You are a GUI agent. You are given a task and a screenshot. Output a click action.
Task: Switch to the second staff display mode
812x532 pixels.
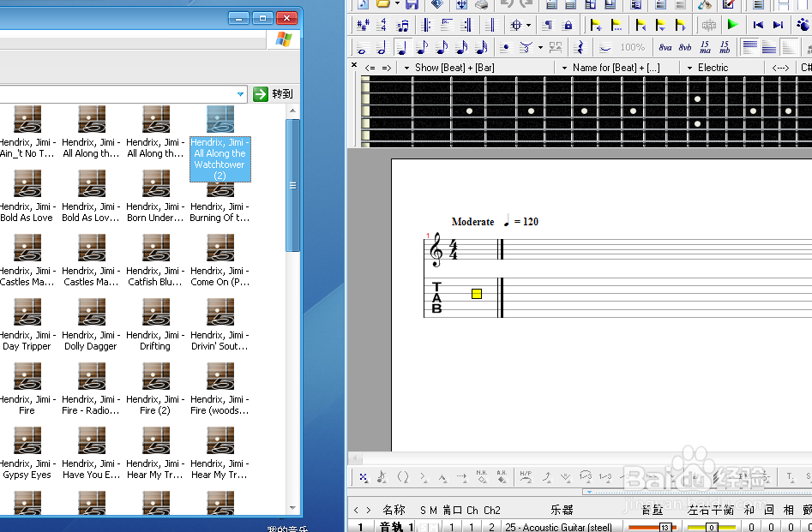pos(769,48)
